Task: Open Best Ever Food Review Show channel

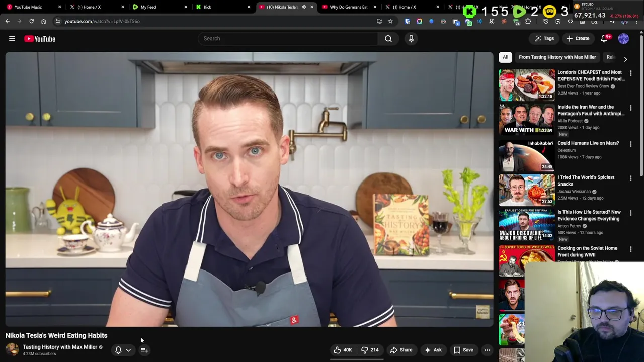Action: (x=583, y=86)
